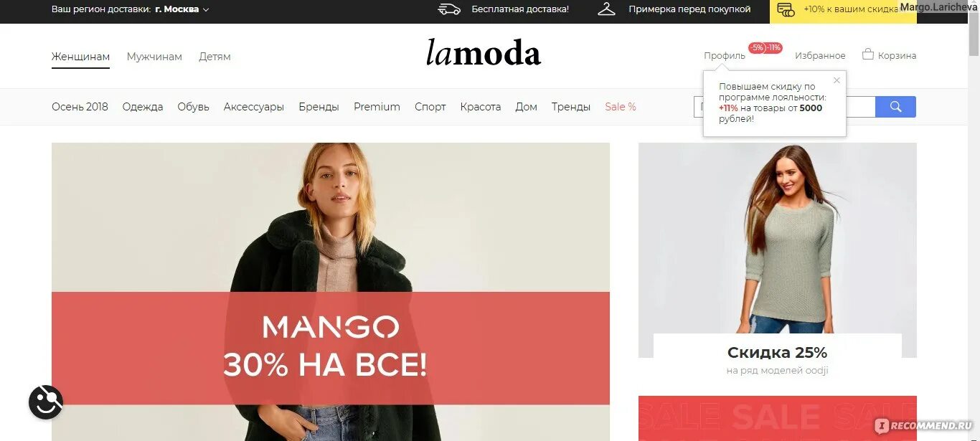The height and width of the screenshot is (441, 980).
Task: Open the Бренды menu item
Action: pos(319,107)
